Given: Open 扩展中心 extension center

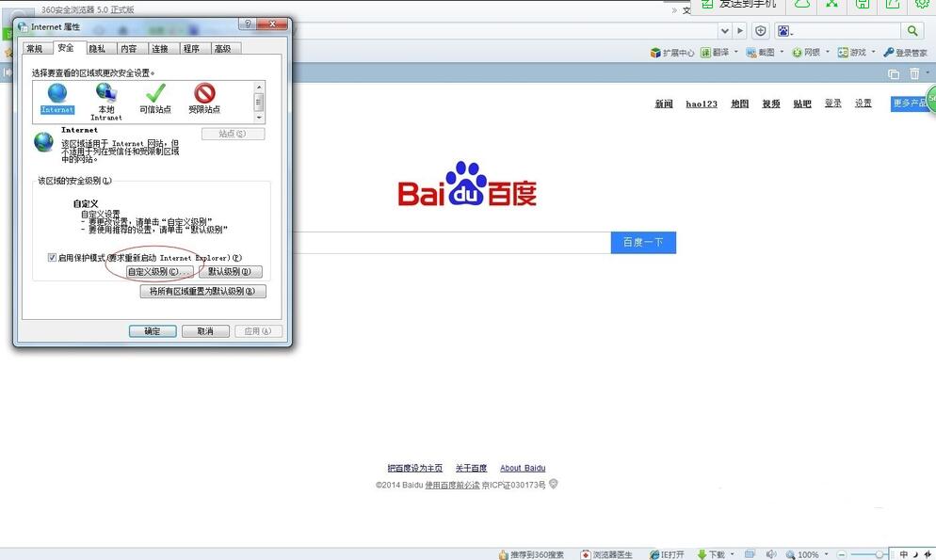Looking at the screenshot, I should click(672, 53).
